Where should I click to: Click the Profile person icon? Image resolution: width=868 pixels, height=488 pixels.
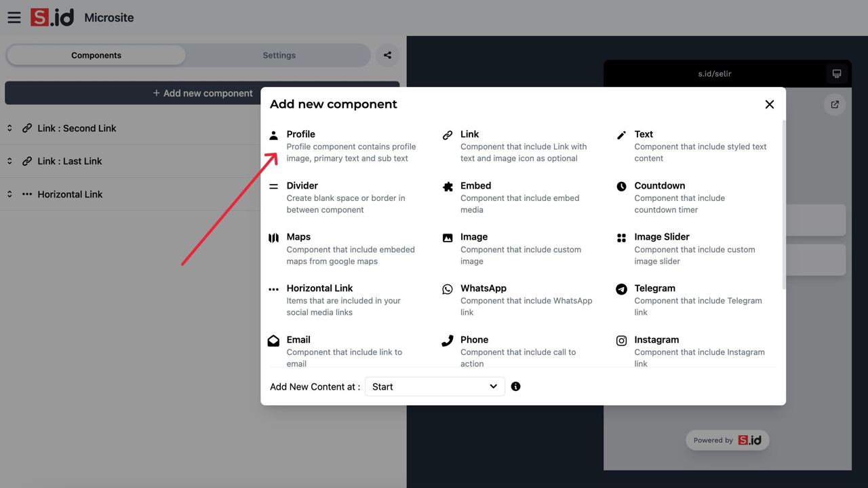pos(273,135)
